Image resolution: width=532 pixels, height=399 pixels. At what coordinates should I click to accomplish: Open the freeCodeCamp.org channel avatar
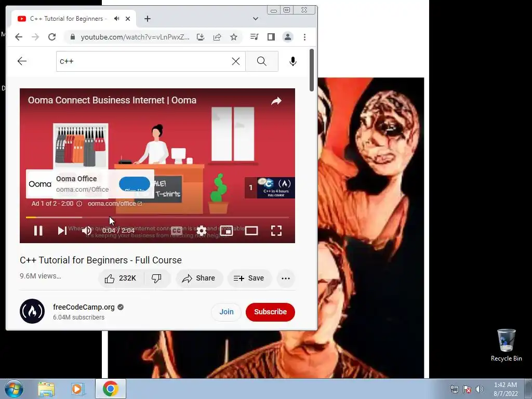click(32, 311)
